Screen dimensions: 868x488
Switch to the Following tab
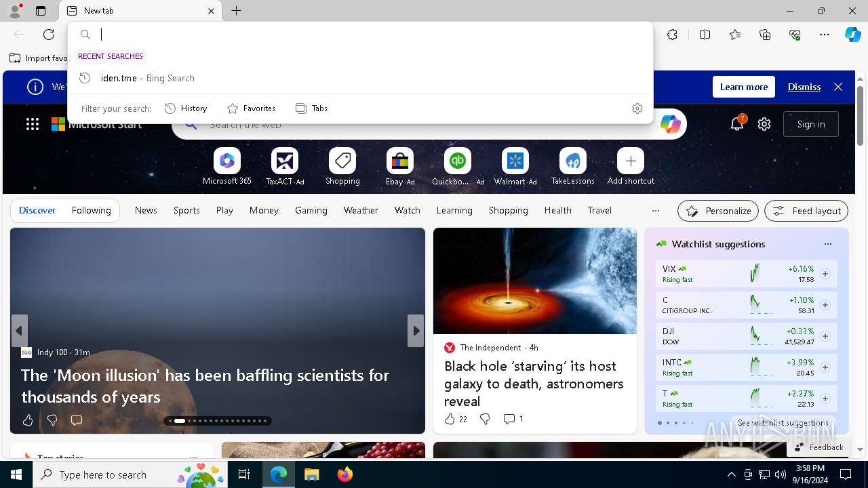(x=91, y=211)
